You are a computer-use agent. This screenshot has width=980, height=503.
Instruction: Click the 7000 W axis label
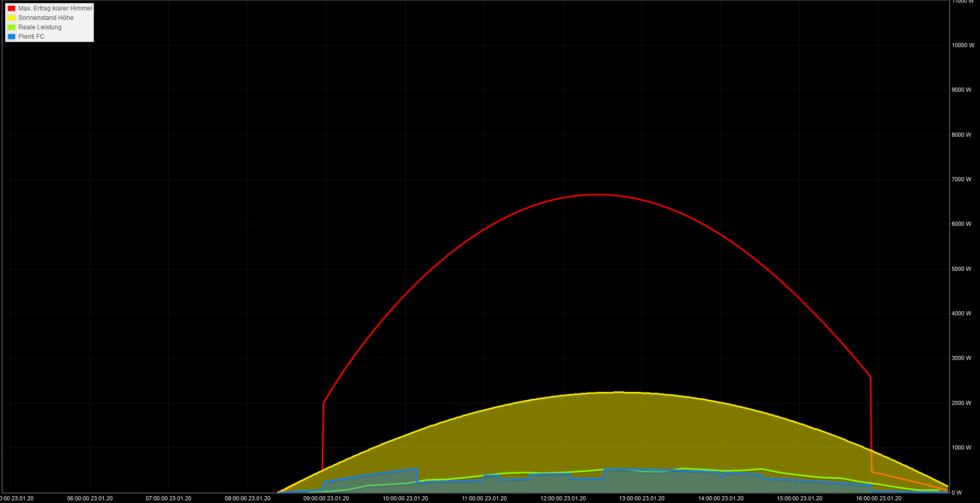pyautogui.click(x=962, y=180)
